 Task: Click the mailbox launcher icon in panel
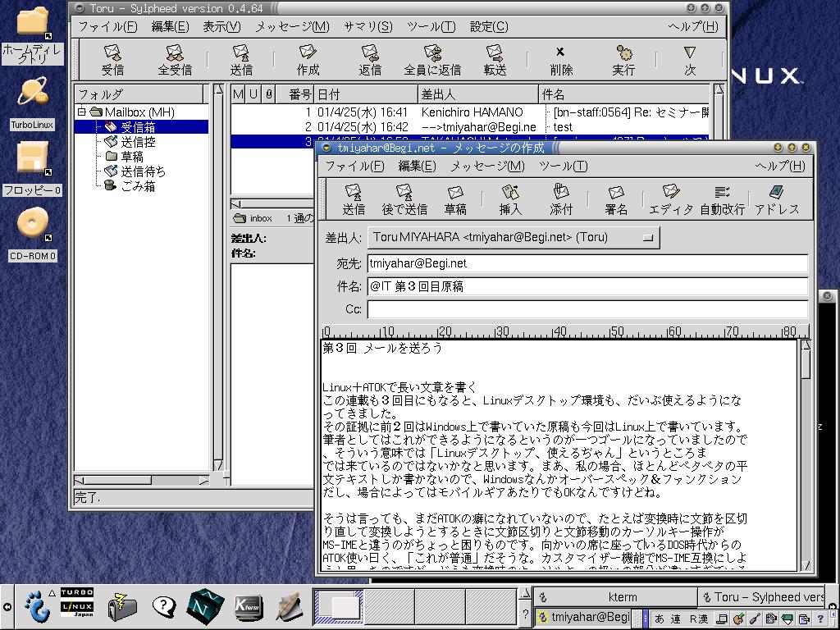coord(121,606)
